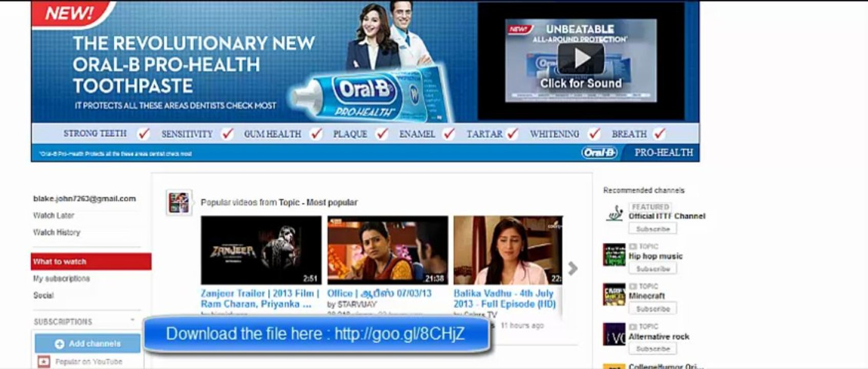The width and height of the screenshot is (868, 369).
Task: Open the Balika Vadhu episode thumbnail
Action: click(508, 250)
